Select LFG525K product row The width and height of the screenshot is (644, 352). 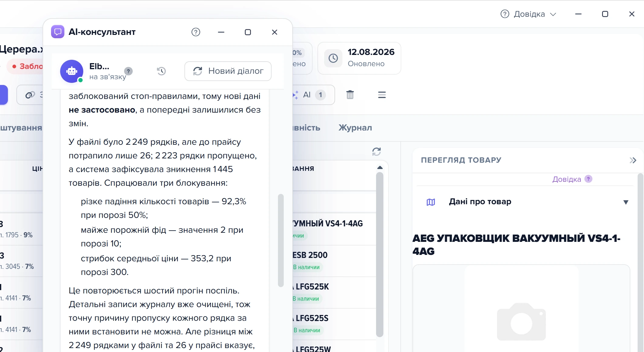pyautogui.click(x=334, y=293)
